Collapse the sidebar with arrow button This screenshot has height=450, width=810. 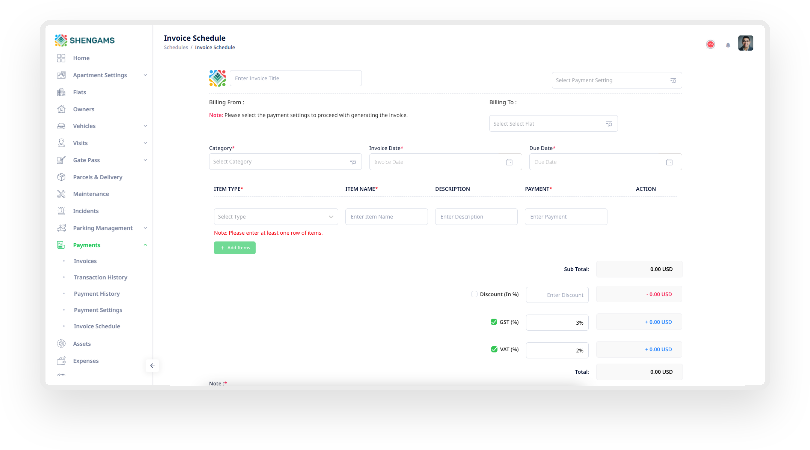coord(152,365)
